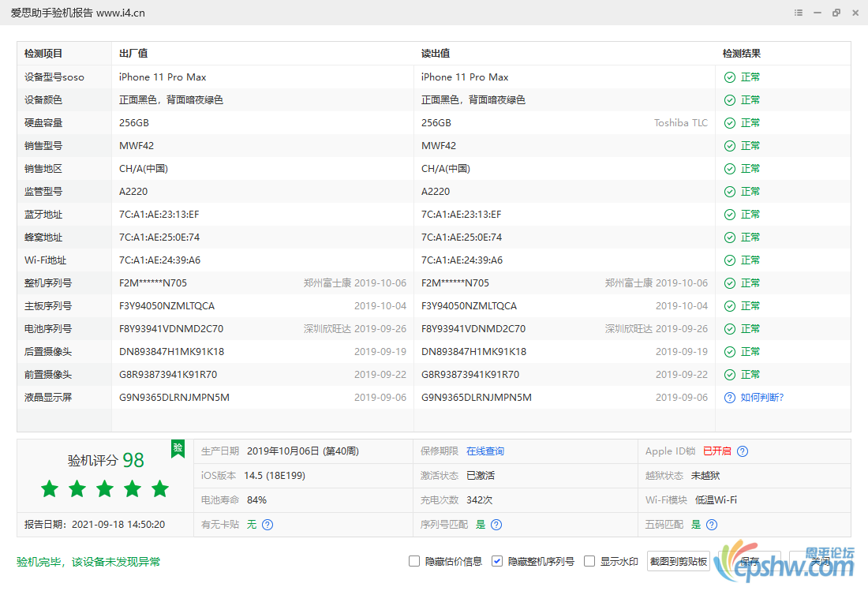Click the last green rating star

pos(160,488)
